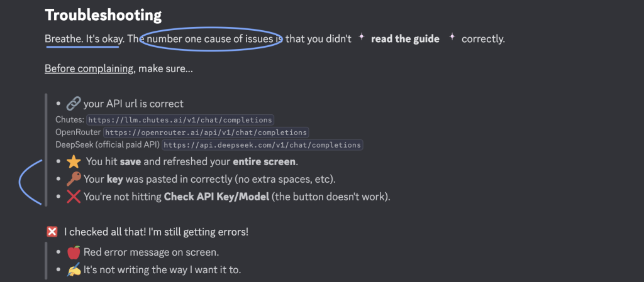This screenshot has width=644, height=282.
Task: Click the gold star emoji
Action: 74,161
